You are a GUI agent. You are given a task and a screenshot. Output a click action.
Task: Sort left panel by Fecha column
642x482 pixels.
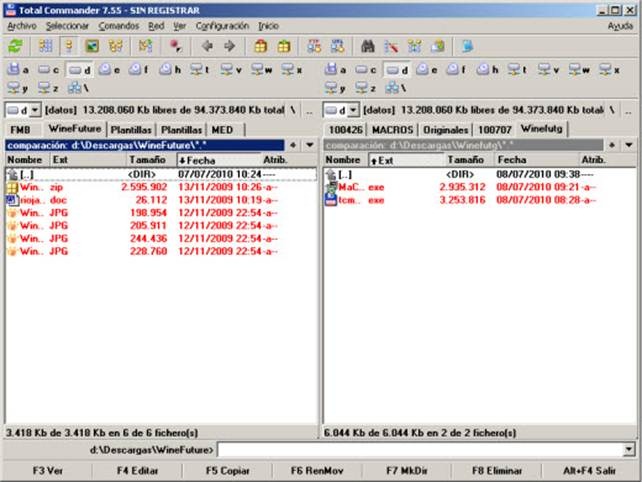219,160
